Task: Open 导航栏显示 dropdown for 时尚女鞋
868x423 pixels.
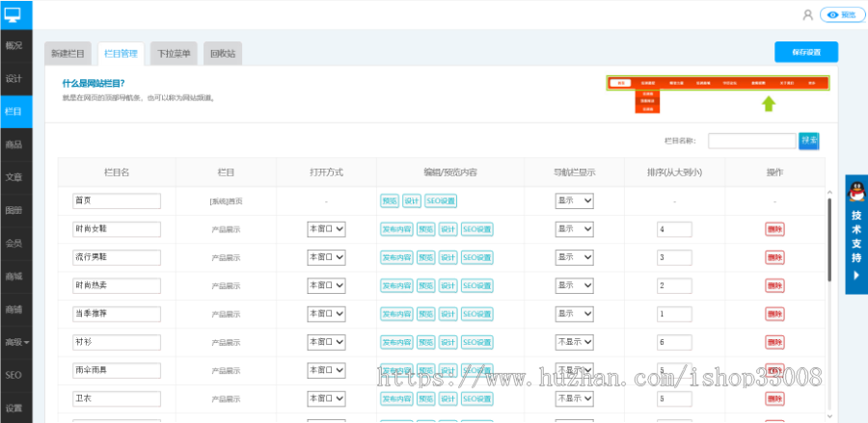Action: point(574,229)
